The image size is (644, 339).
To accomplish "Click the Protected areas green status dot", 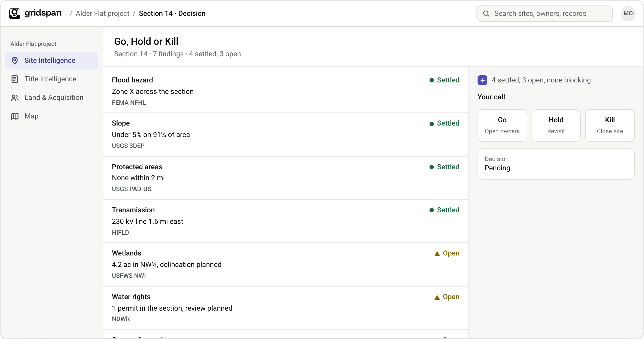I will coord(432,167).
